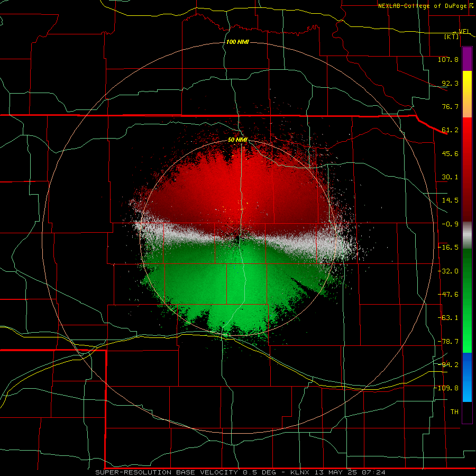This screenshot has height=476, width=476.
Task: Click the -16.5 legend value
Action: click(x=448, y=248)
